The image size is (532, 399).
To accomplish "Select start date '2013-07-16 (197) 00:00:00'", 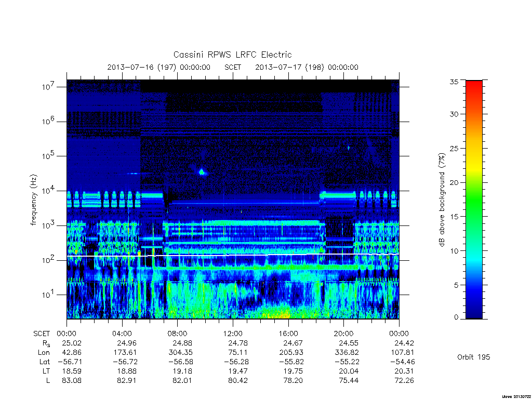I will 159,67.
